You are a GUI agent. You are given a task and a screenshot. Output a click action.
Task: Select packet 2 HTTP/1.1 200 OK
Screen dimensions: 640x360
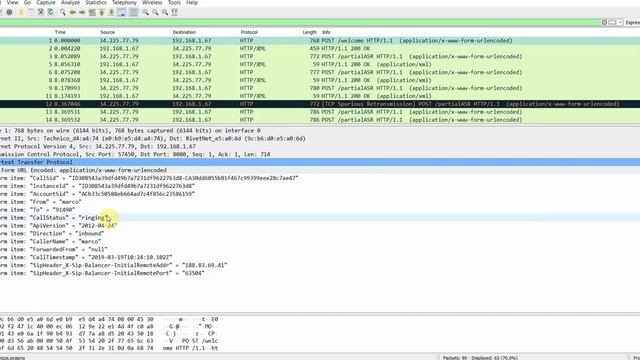[320, 49]
